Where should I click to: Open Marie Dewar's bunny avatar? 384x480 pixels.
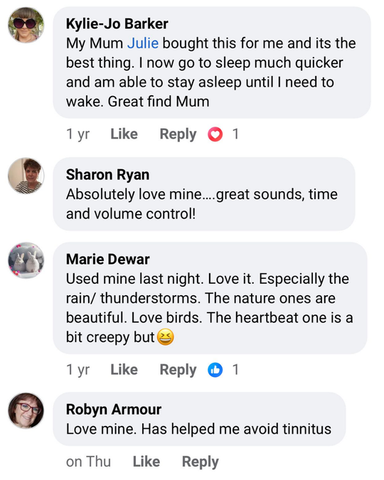click(26, 260)
